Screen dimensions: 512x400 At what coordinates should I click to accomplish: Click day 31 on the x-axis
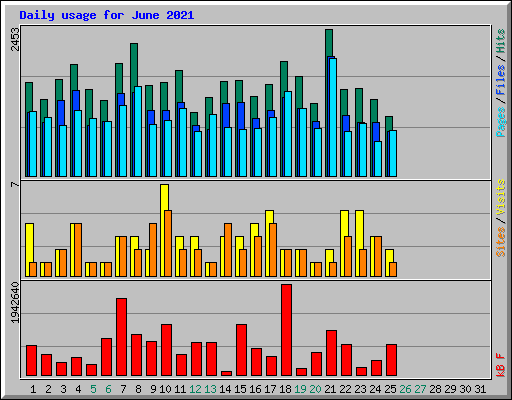click(480, 389)
